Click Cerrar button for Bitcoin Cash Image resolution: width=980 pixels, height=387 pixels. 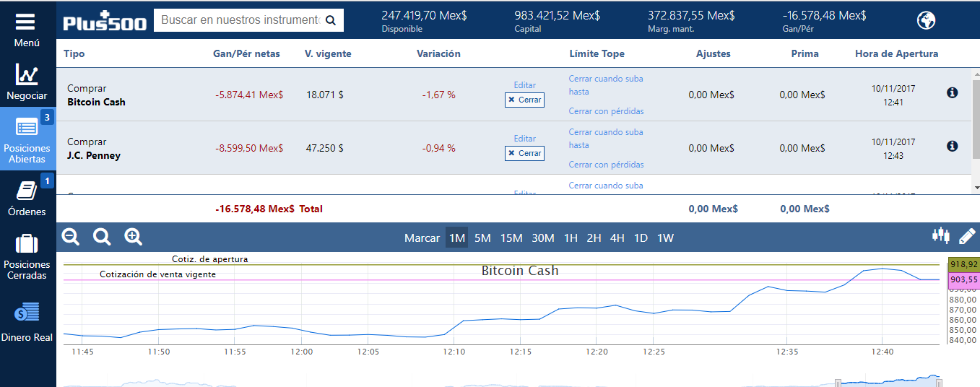[x=524, y=100]
